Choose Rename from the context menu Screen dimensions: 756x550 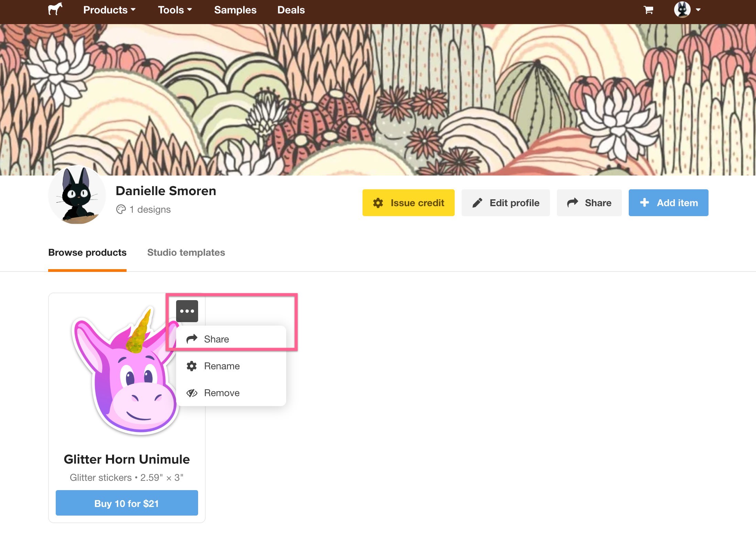[222, 366]
